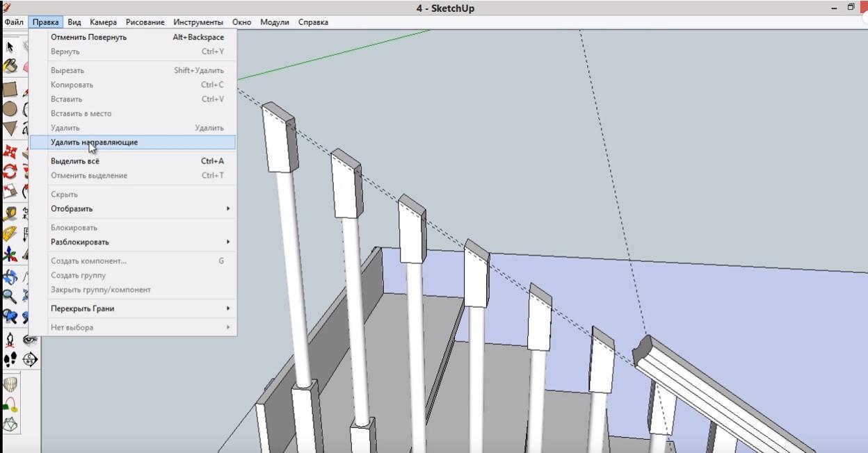Select the arrow Select tool
The image size is (868, 453).
pyautogui.click(x=10, y=47)
